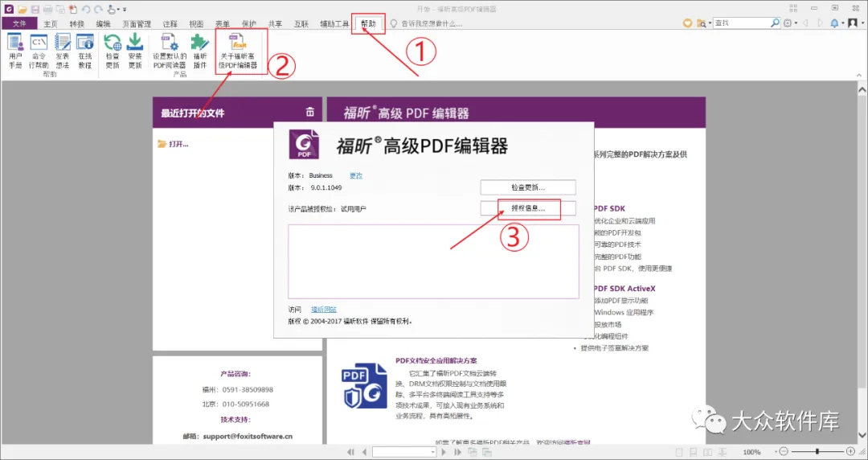Click the hand/touch mode icon in quick access toolbar
Image resolution: width=868 pixels, height=460 pixels.
113,10
